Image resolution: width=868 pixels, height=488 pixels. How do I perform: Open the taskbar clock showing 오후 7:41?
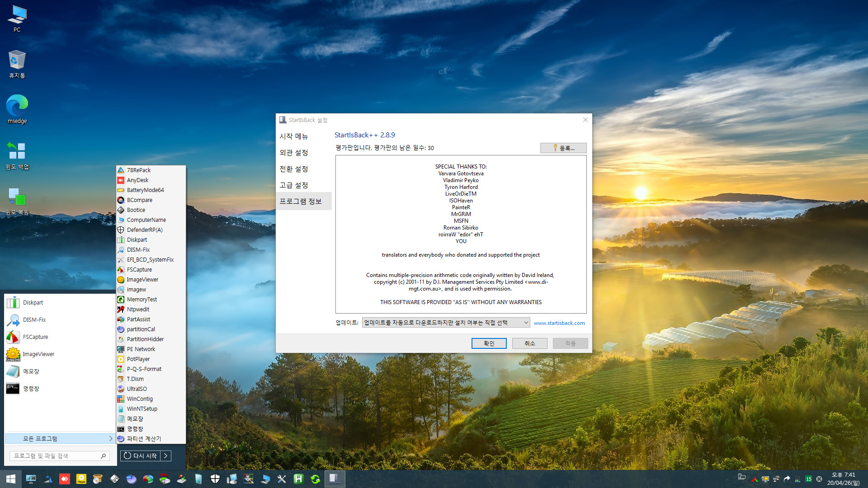[844, 479]
